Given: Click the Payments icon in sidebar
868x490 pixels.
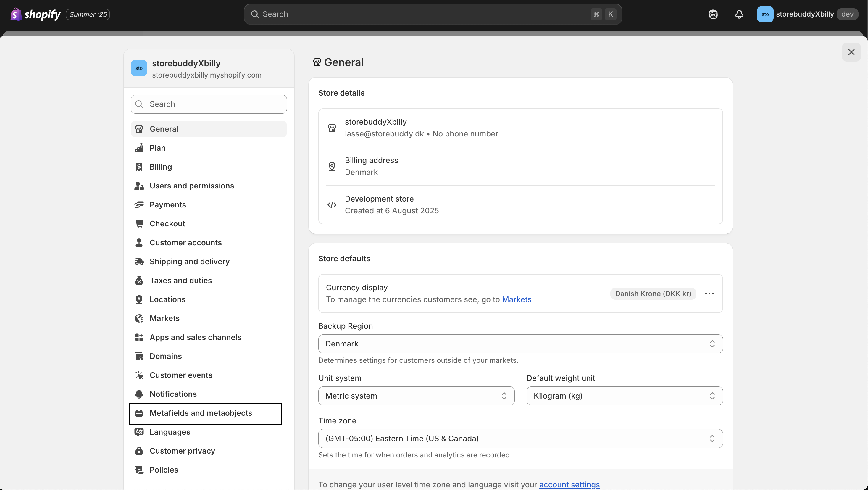Looking at the screenshot, I should tap(139, 204).
